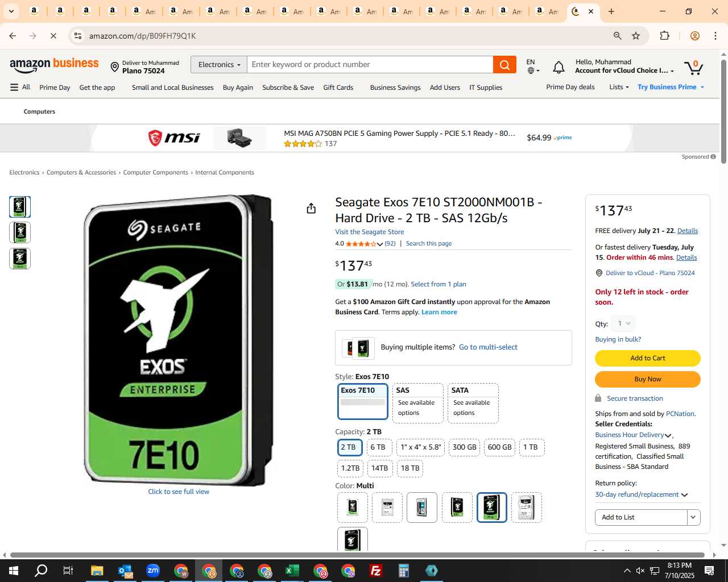Viewport: 728px width, 582px height.
Task: Expand the 30-day refund/replacement policy
Action: coord(642,494)
